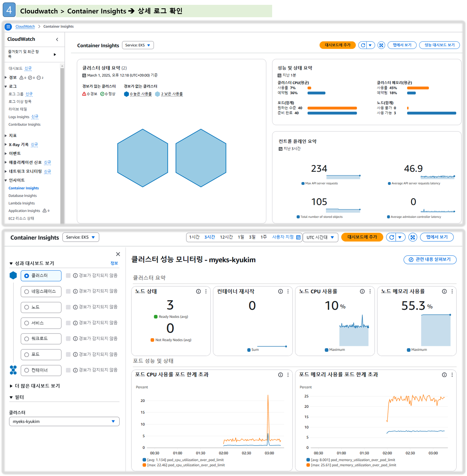The height and width of the screenshot is (476, 467).
Task: Click the 2 낮은 사용률 legend swatch
Action: pyautogui.click(x=157, y=94)
